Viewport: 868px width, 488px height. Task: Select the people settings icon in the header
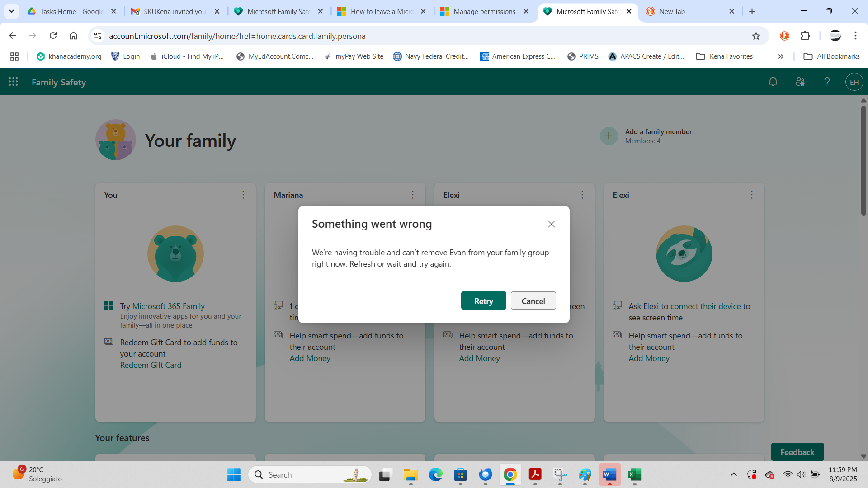[x=800, y=82]
